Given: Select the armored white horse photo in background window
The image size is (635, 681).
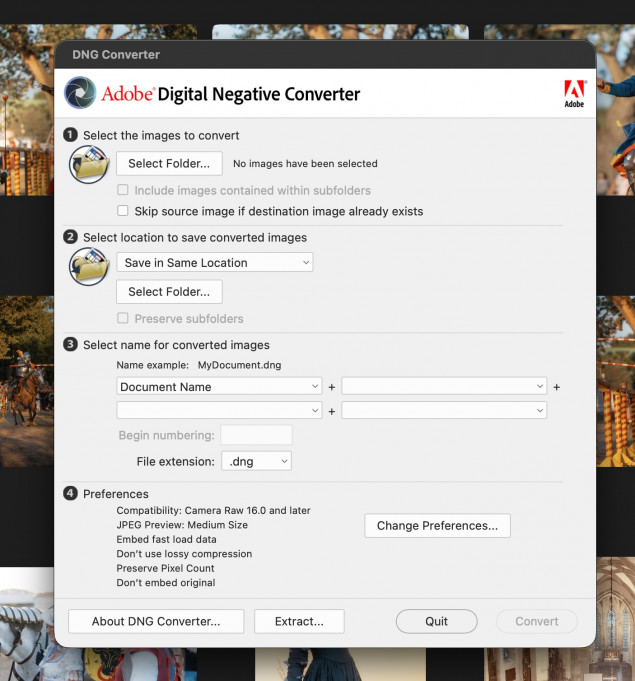Looking at the screenshot, I should (27, 623).
